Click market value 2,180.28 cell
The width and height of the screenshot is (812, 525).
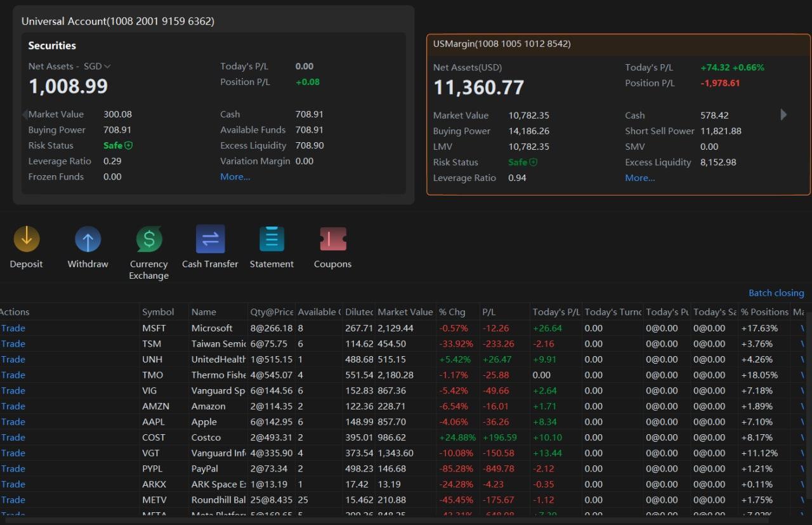pyautogui.click(x=395, y=375)
